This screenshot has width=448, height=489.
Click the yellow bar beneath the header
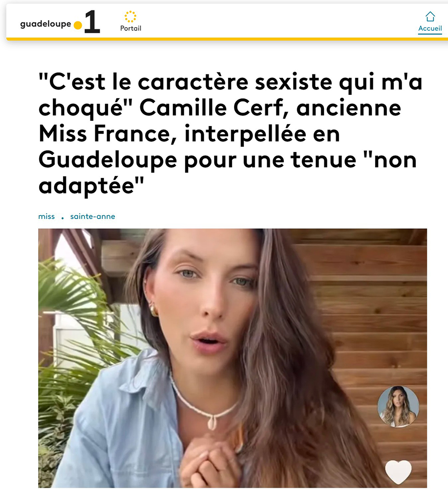(x=227, y=39)
